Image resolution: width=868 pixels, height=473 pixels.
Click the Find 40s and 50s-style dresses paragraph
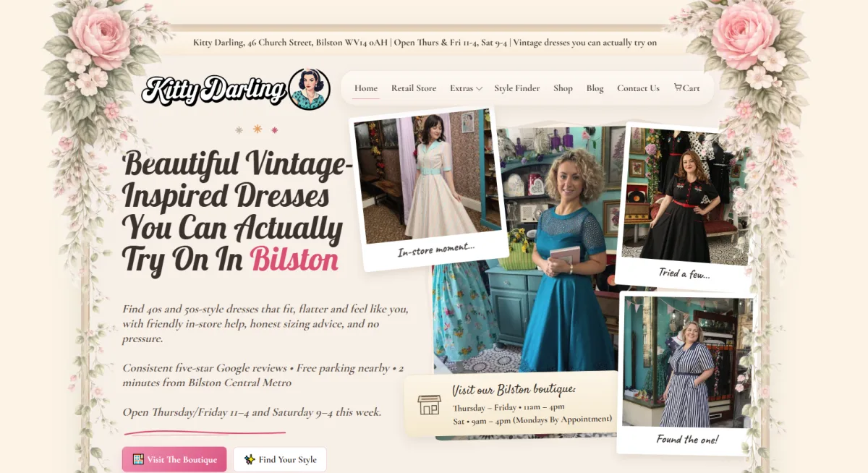coord(265,323)
